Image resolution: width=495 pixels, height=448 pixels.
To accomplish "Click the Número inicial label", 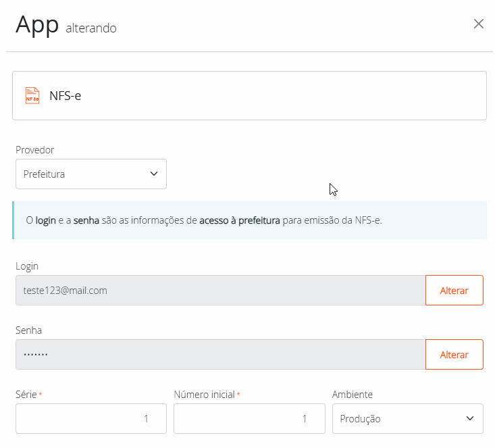I will pos(204,395).
